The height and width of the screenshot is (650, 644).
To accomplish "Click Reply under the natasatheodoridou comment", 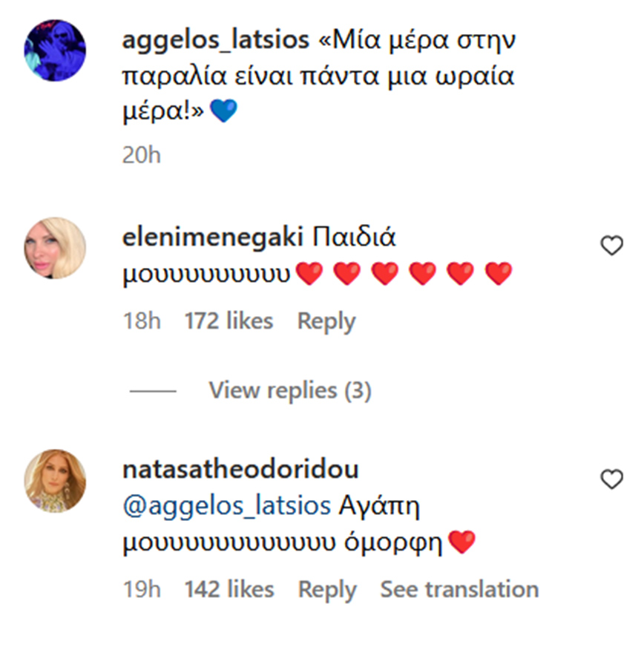I will pyautogui.click(x=326, y=590).
